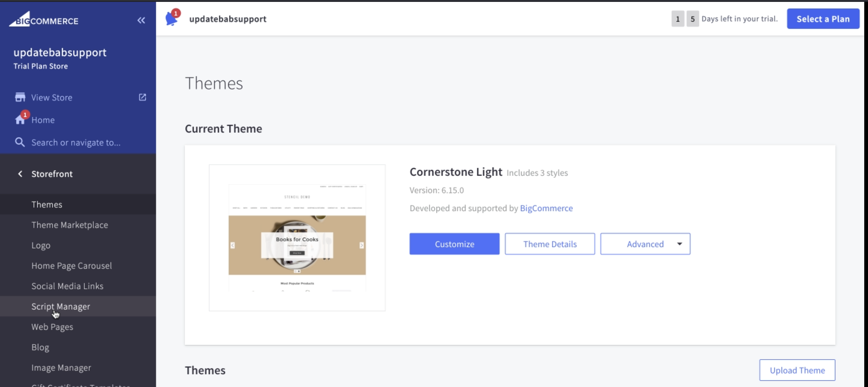The image size is (868, 387).
Task: Click the BigCommerce logo
Action: (44, 19)
